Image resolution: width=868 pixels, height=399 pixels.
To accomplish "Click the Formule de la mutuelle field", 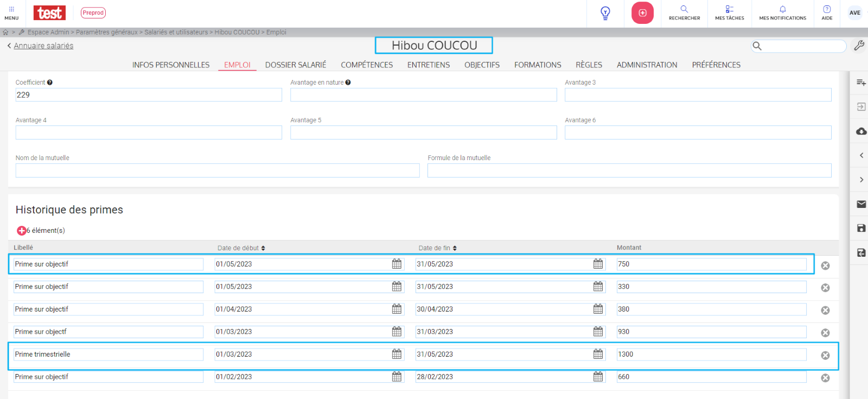I will [x=629, y=170].
